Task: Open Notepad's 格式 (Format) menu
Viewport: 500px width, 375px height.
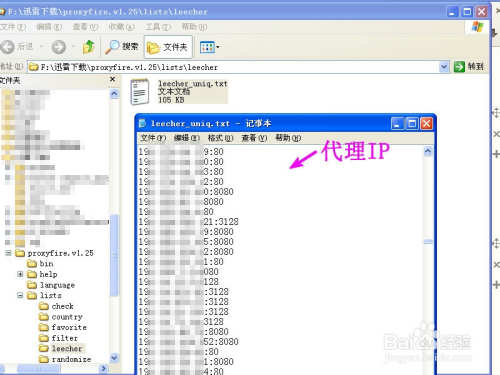Action: [x=220, y=138]
